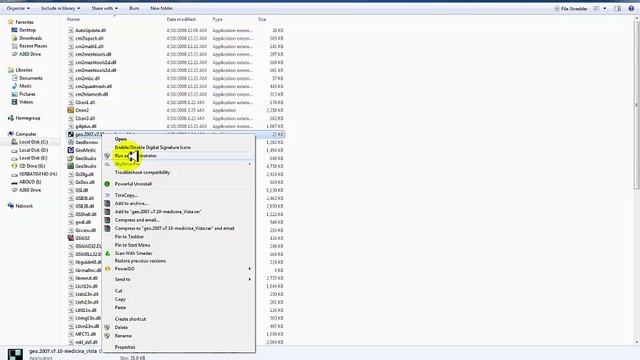Viewport: 640px width, 360px height.
Task: Open the Organize dropdown
Action: [18, 8]
